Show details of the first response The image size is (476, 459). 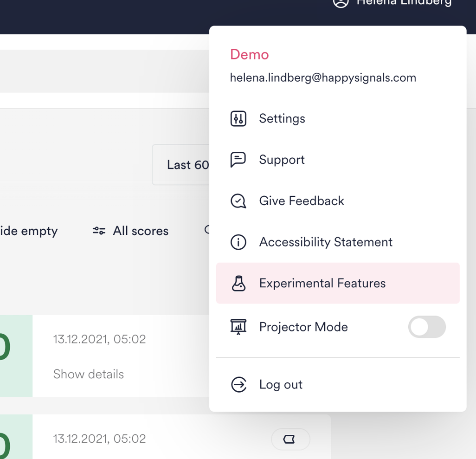click(x=89, y=374)
